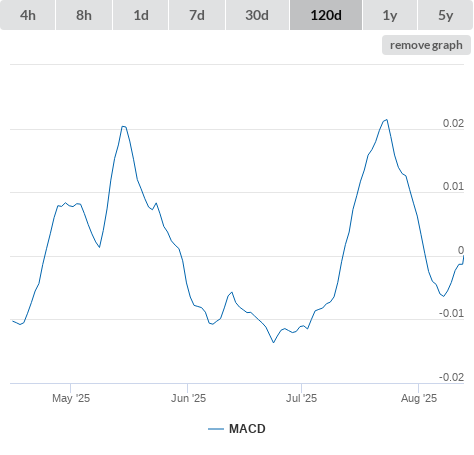This screenshot has height=455, width=474.
Task: Show the 5y time range
Action: 446,15
